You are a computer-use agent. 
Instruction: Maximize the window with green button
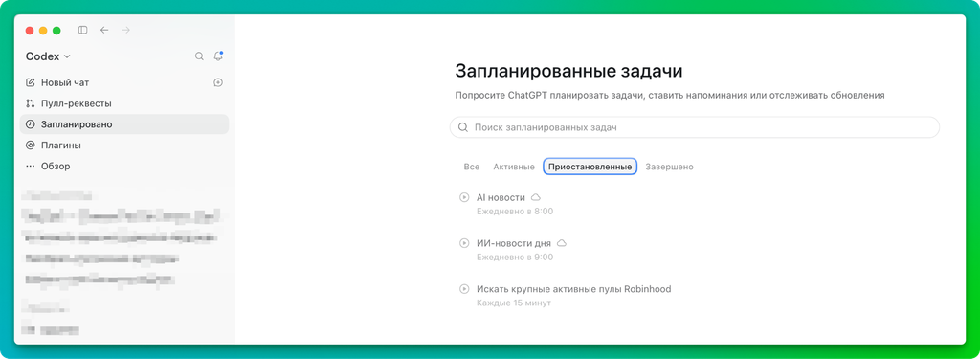point(56,30)
